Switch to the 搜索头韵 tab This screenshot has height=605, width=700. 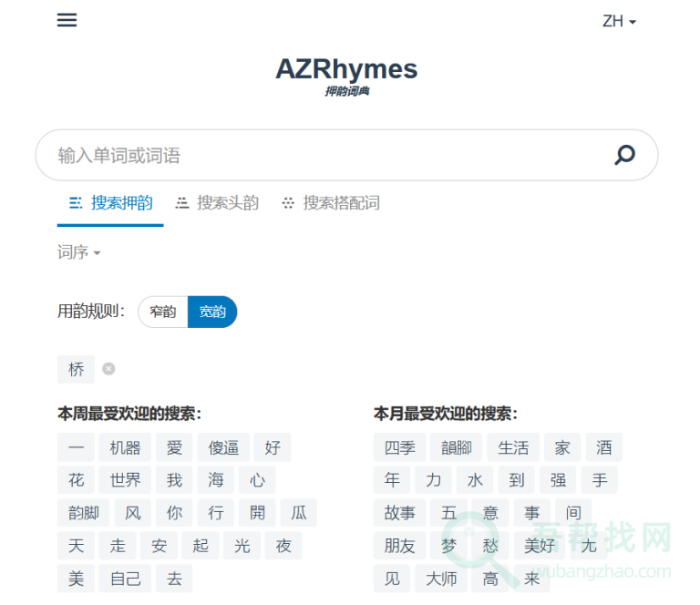pyautogui.click(x=218, y=203)
